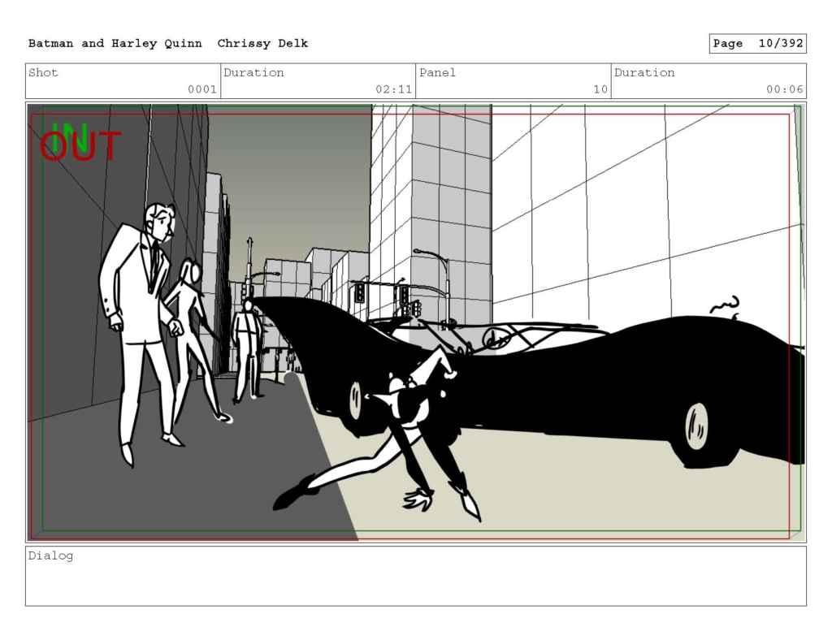Click the green "IN" frame marker

[x=70, y=137]
